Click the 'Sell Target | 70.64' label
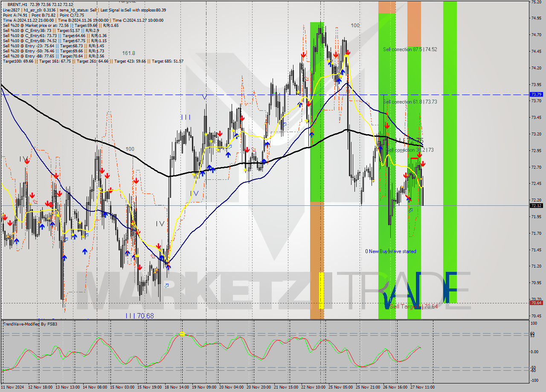Viewport: 546px width, 392px height. tap(413, 306)
